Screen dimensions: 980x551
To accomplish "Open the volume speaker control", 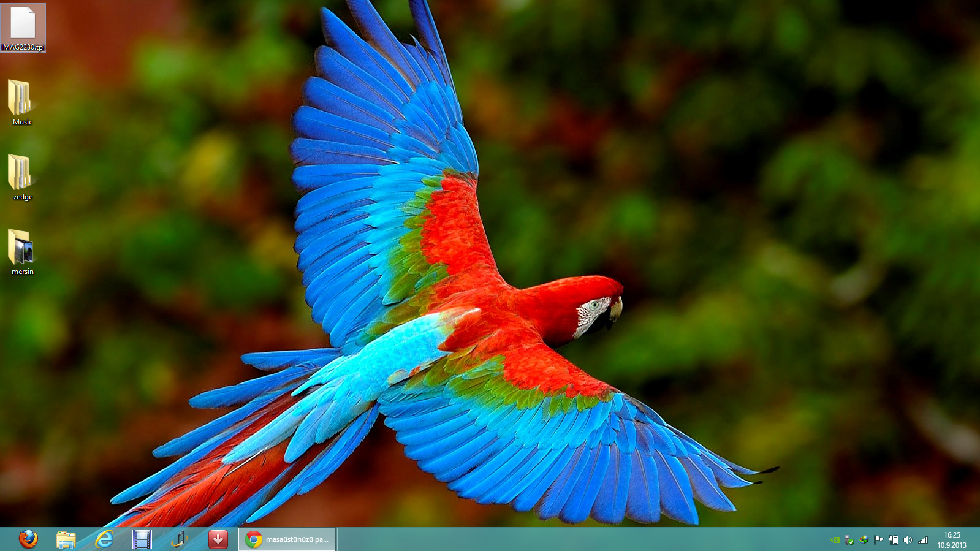I will 908,540.
